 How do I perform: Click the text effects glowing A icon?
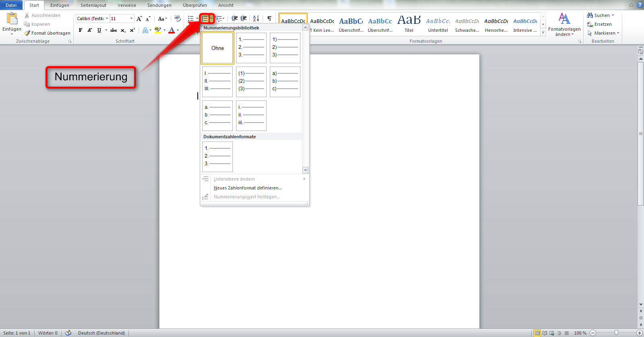pyautogui.click(x=145, y=30)
